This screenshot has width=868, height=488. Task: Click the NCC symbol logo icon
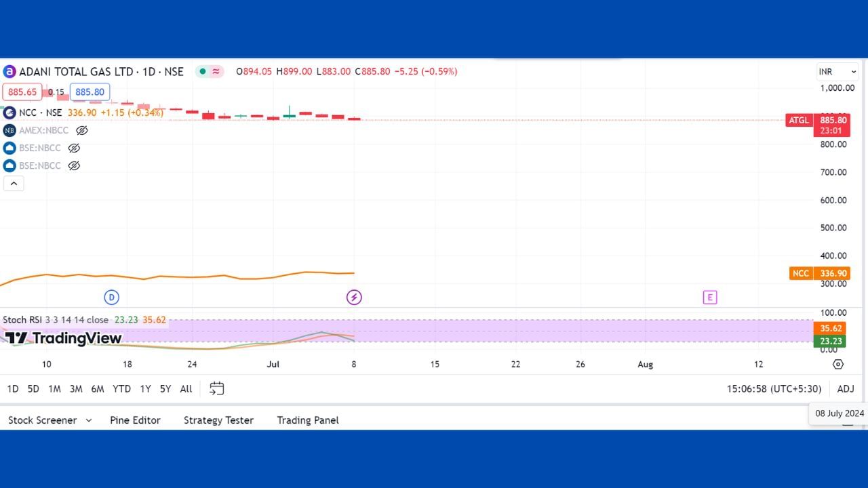tap(9, 113)
